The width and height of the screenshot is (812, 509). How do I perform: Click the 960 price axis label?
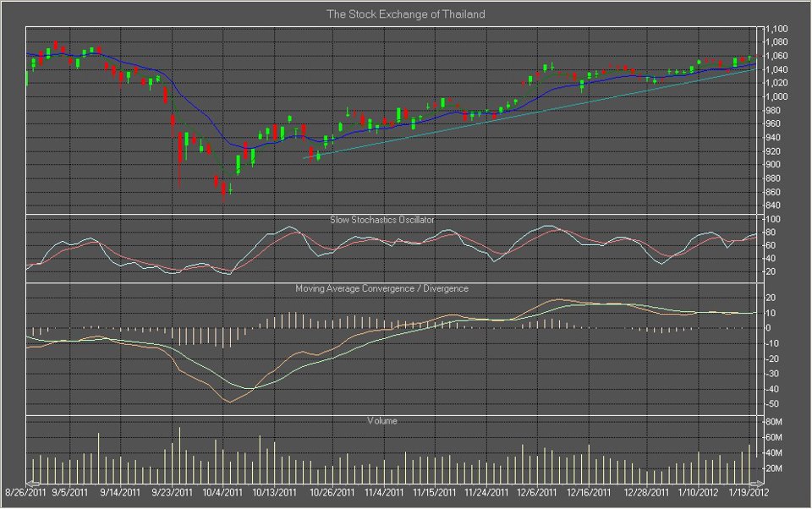pyautogui.click(x=774, y=123)
